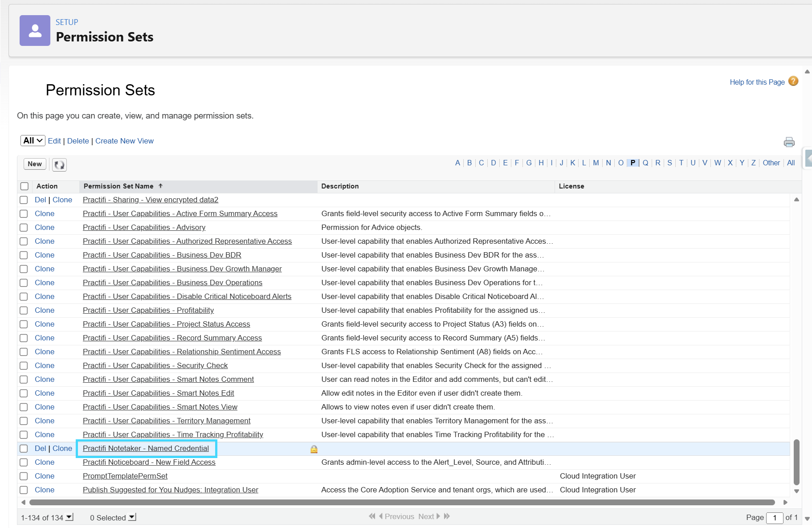
Task: Select the PromptTemplatePermSet row checkbox
Action: tap(24, 476)
